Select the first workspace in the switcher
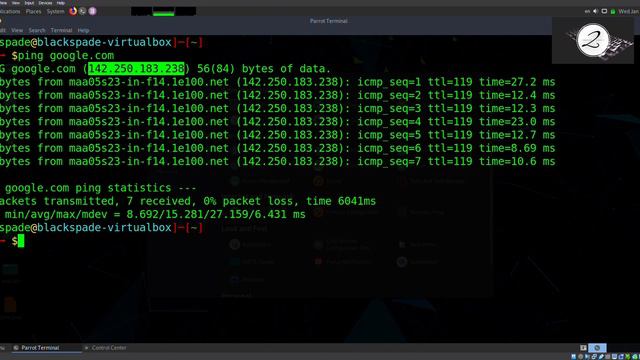 coord(583,348)
